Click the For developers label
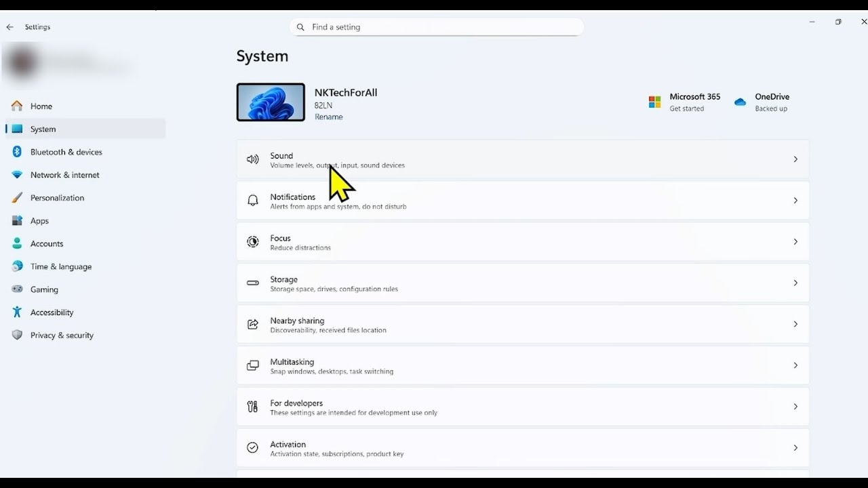 (296, 403)
